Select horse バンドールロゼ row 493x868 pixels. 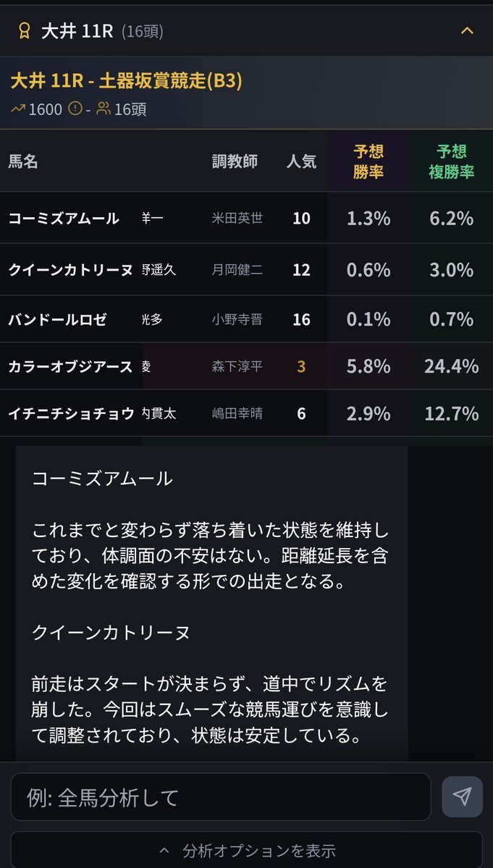point(57,319)
